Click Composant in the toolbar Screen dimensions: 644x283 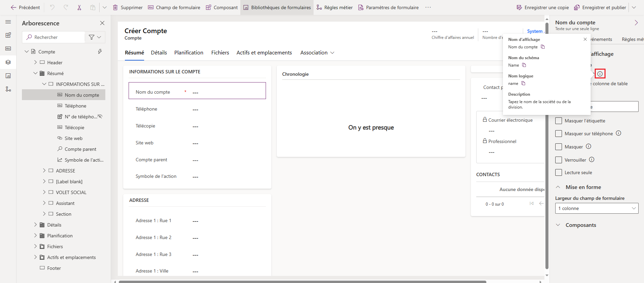(x=222, y=7)
